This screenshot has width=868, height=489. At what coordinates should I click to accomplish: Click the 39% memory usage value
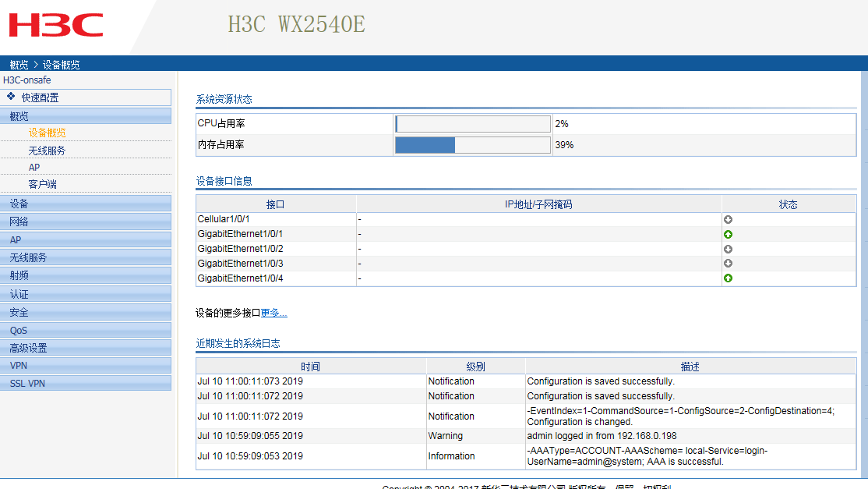[565, 145]
